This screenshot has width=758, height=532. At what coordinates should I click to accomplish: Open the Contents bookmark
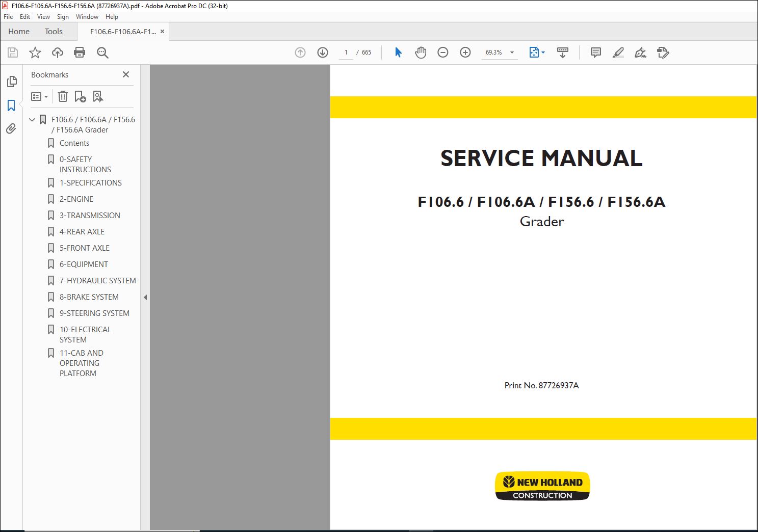[74, 143]
